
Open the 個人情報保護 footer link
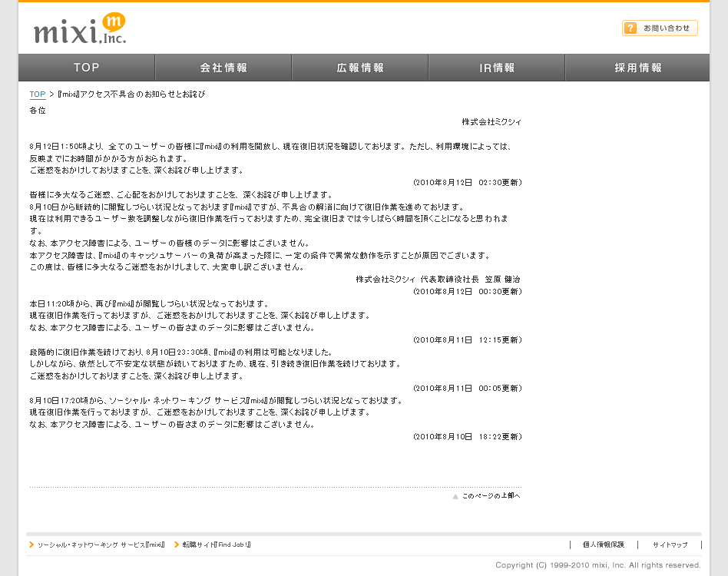(603, 545)
